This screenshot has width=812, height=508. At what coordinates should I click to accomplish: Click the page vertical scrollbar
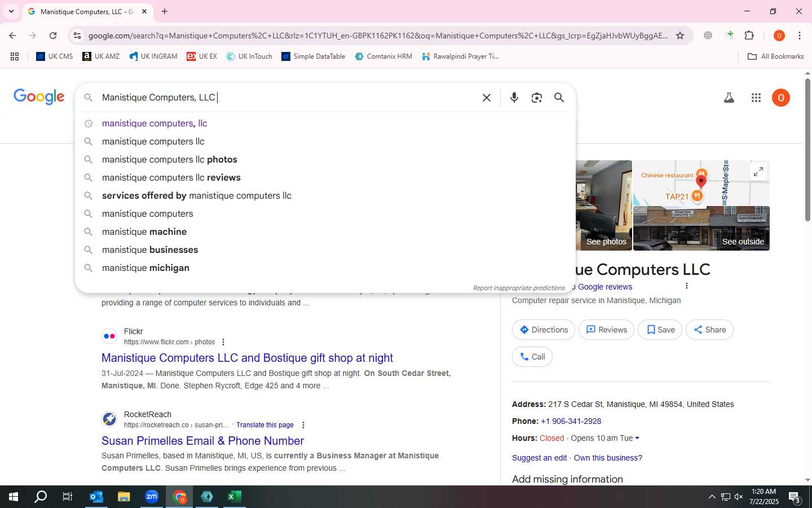[x=807, y=150]
